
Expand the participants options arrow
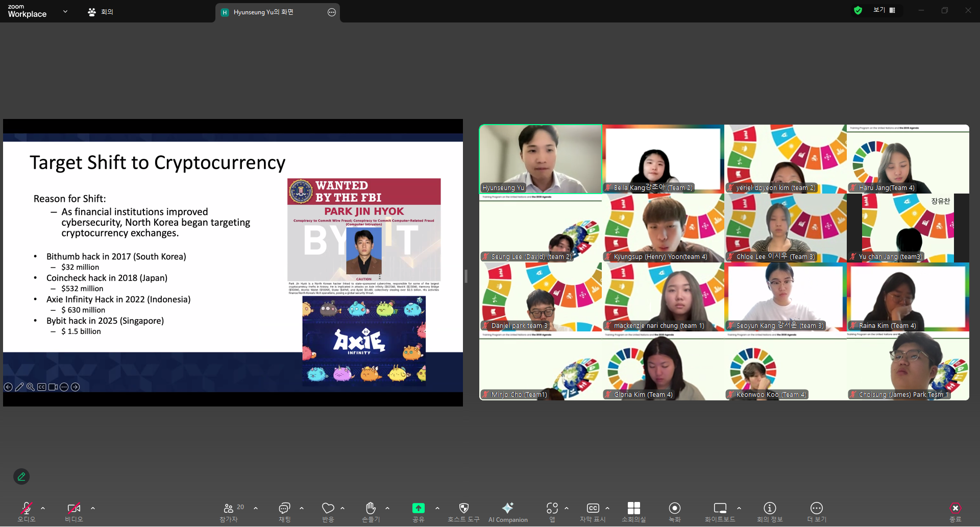click(x=256, y=508)
